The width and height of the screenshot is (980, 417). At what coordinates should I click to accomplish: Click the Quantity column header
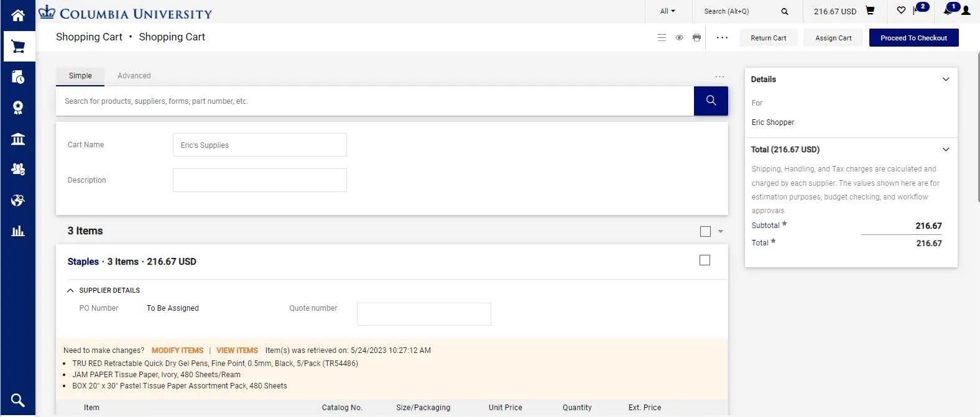coord(577,408)
